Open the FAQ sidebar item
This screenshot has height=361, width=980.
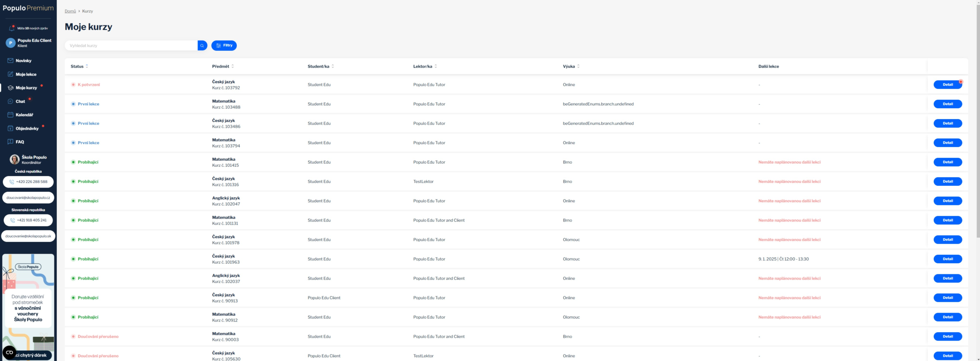[x=20, y=142]
